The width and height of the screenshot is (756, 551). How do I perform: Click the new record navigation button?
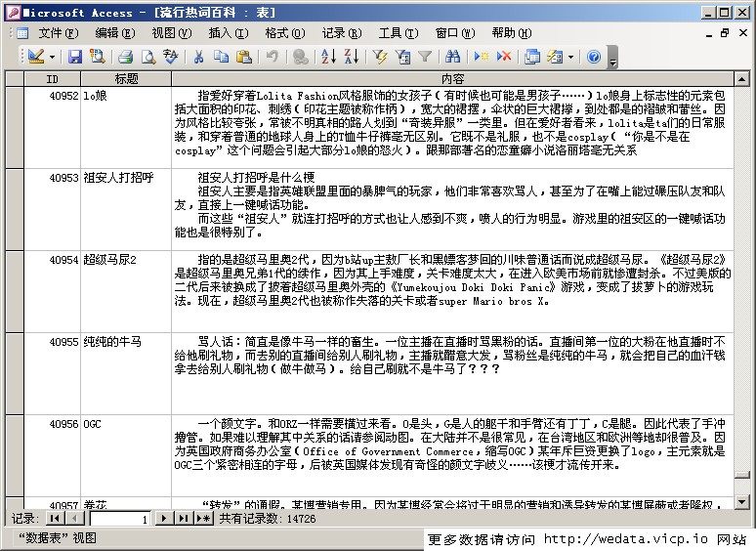tap(203, 518)
